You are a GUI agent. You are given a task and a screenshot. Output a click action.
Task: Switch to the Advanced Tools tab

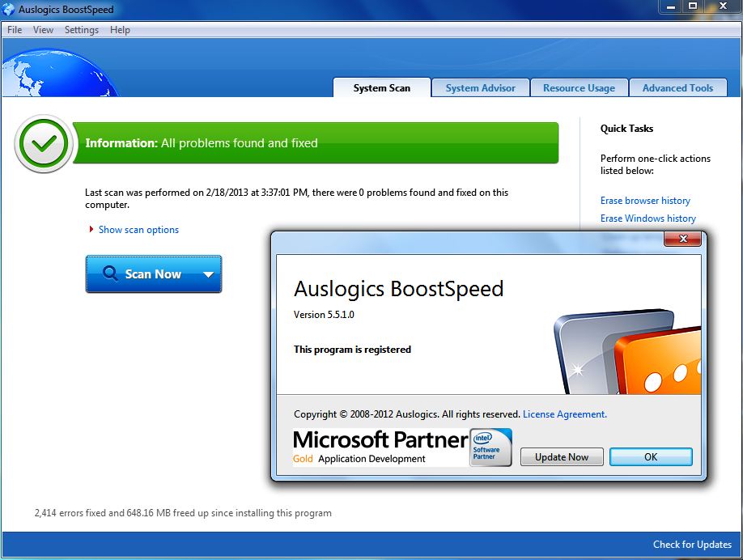(677, 87)
